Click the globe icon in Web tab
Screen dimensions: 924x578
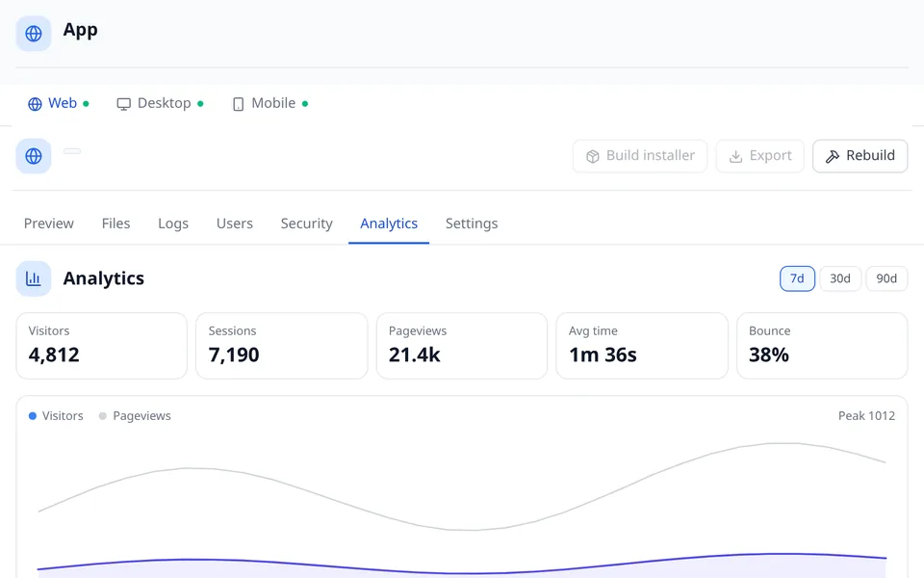[x=35, y=104]
